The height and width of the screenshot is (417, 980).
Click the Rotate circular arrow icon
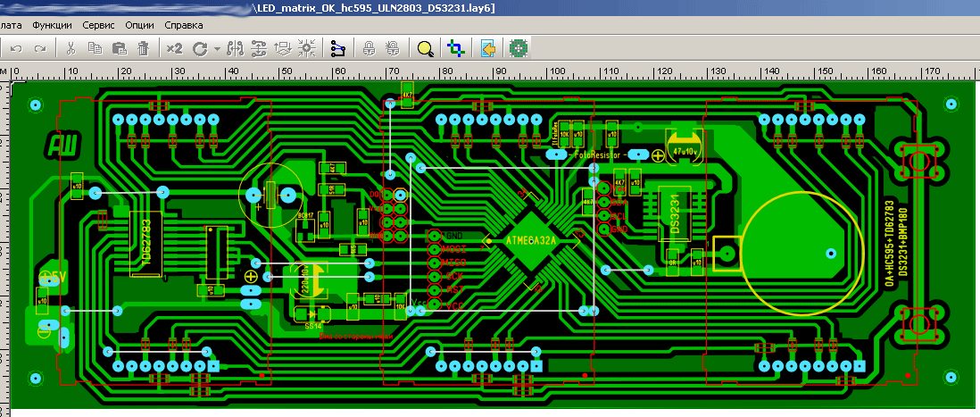click(x=200, y=48)
